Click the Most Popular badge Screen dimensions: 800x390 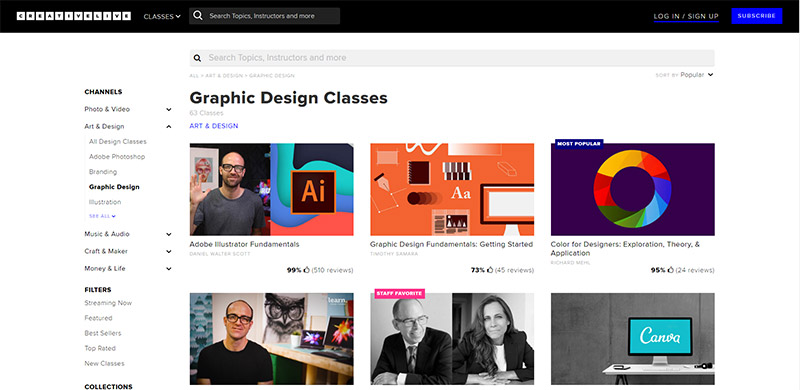coord(579,144)
